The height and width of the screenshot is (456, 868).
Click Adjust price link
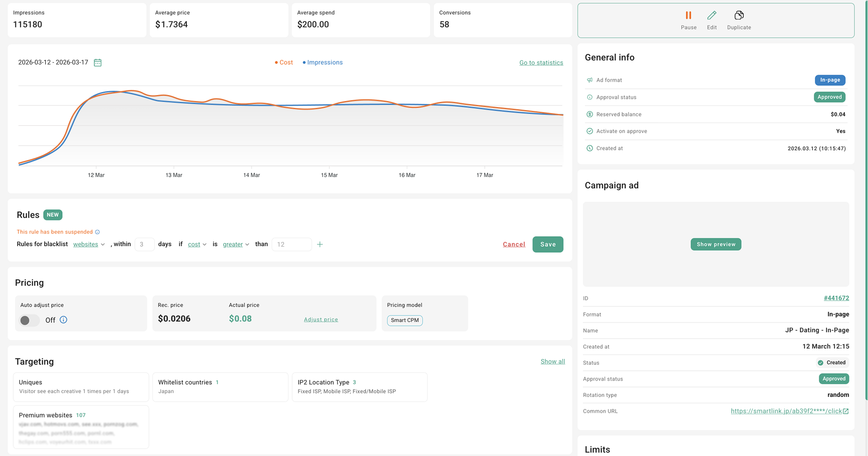[x=321, y=319]
